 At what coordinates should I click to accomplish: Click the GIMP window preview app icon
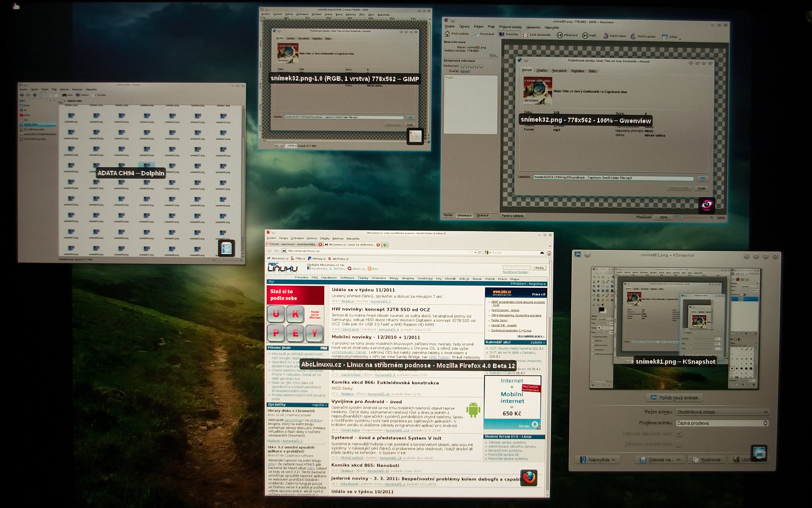pos(415,136)
